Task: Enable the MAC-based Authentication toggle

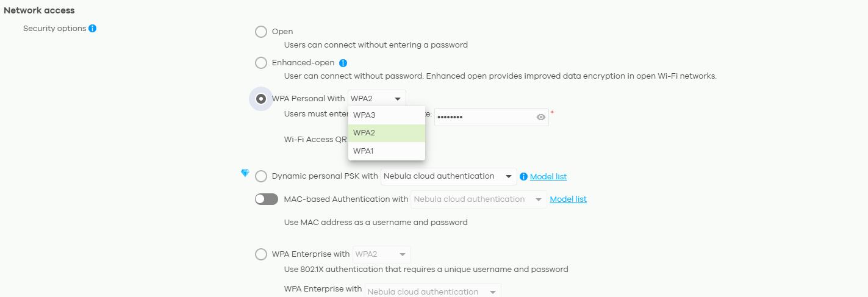Action: 267,199
